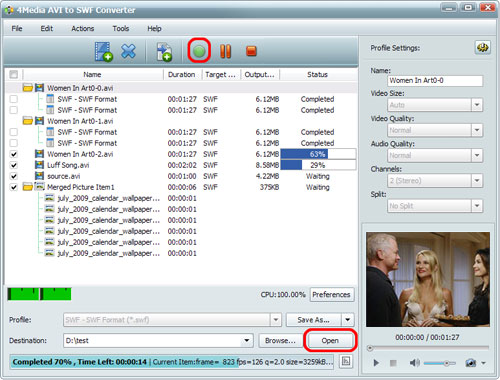The image size is (500, 380).
Task: Open advanced profile settings icon
Action: (482, 48)
